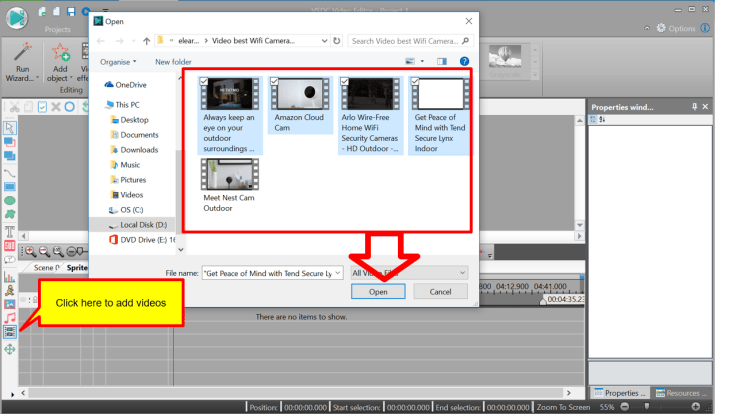Click the Open button in dialog
The height and width of the screenshot is (414, 736).
[x=378, y=291]
